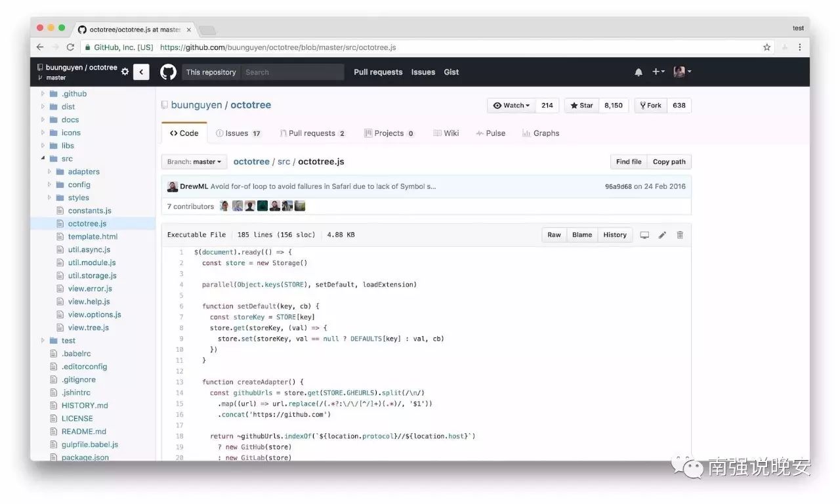
Task: Open LICENSE in the file tree
Action: [77, 418]
